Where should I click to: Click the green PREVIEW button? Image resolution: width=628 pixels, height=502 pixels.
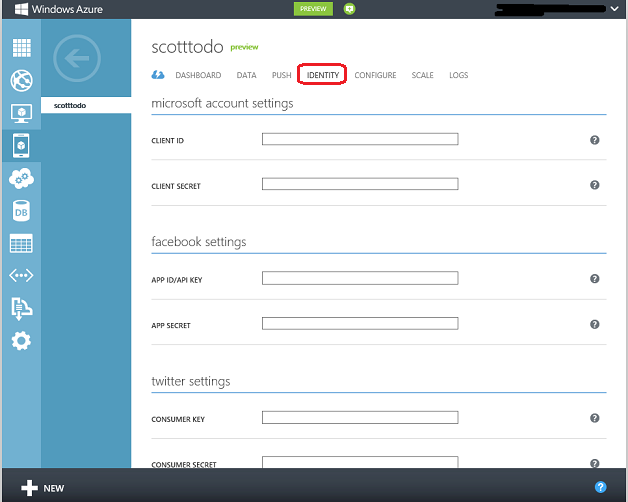[313, 9]
